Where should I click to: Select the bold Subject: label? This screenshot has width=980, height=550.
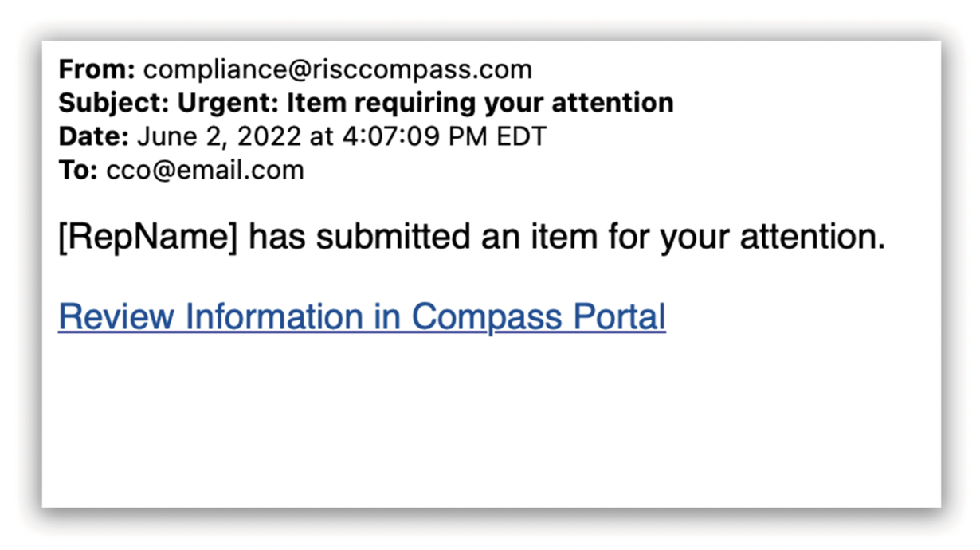[114, 103]
